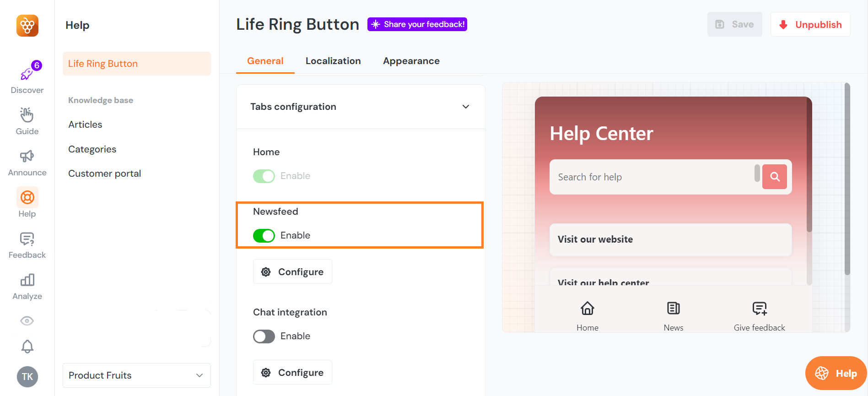
Task: Click the notifications bell icon
Action: click(27, 347)
